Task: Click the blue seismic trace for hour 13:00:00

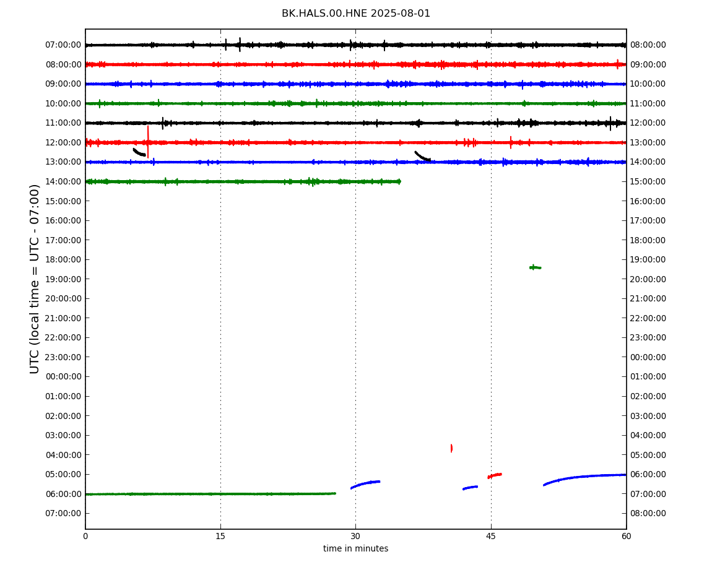Action: pos(355,162)
